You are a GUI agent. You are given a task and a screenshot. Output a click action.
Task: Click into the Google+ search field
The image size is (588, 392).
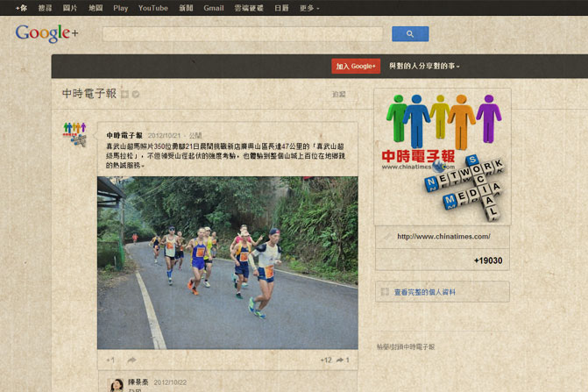243,33
